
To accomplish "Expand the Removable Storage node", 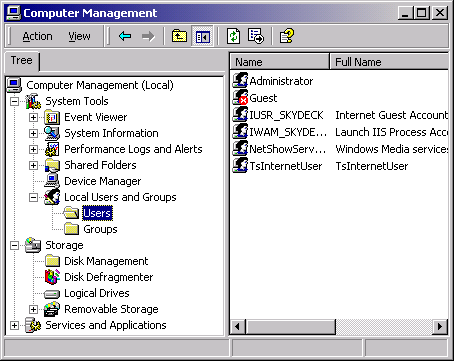I will click(33, 309).
